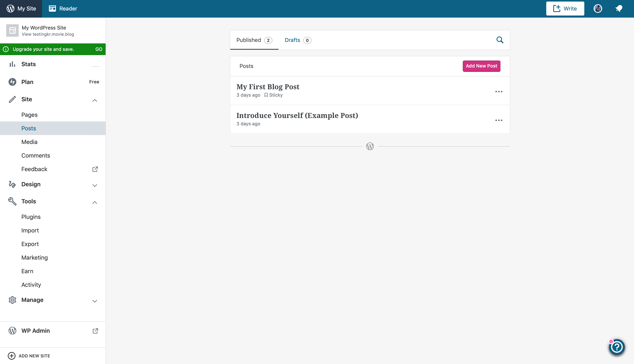
Task: Click the Sticky label on first post
Action: (273, 95)
